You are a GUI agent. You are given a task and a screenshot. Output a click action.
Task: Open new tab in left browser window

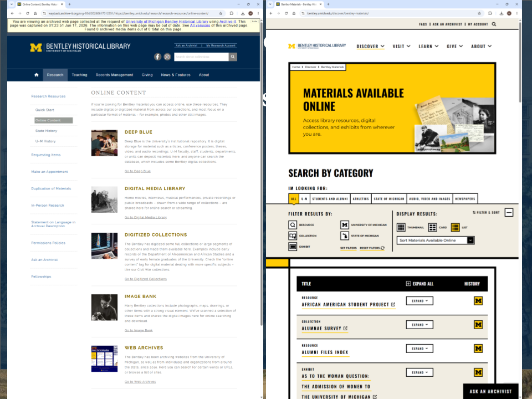click(70, 4)
